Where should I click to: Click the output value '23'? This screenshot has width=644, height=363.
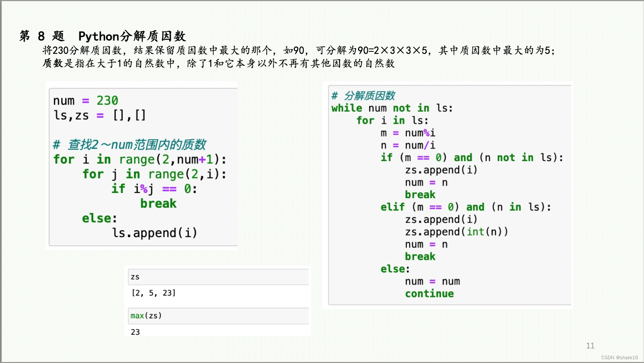135,332
